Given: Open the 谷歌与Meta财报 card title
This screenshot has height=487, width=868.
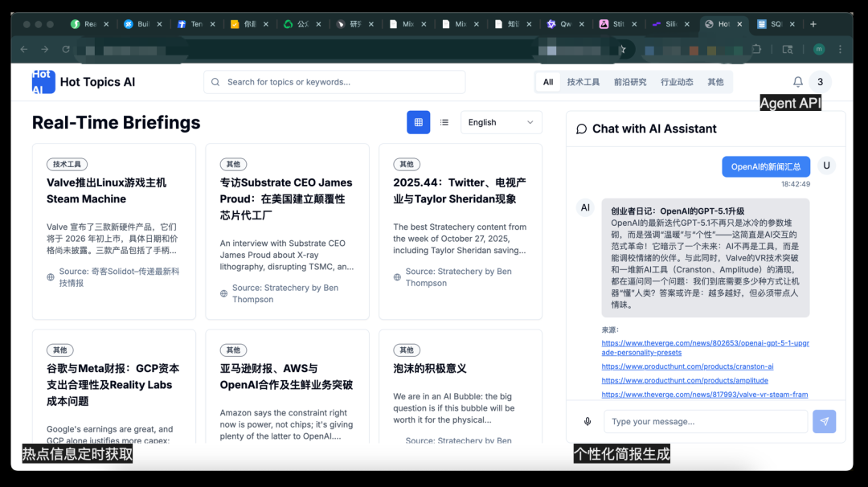Looking at the screenshot, I should pos(113,385).
